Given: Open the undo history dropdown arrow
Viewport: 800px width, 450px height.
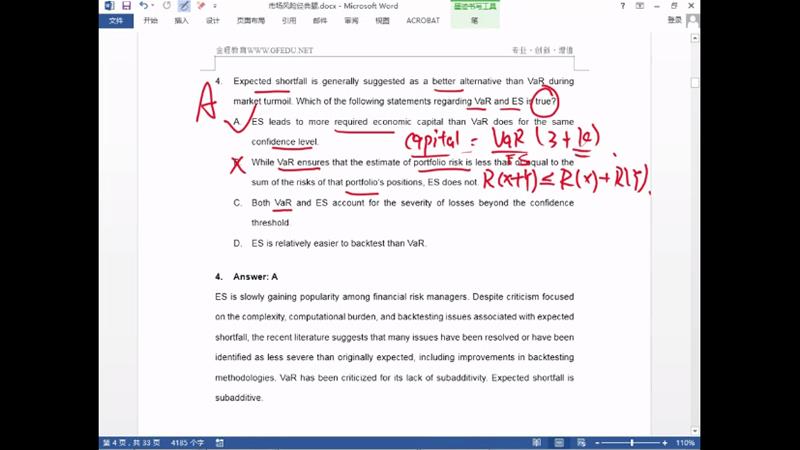Looking at the screenshot, I should 153,6.
